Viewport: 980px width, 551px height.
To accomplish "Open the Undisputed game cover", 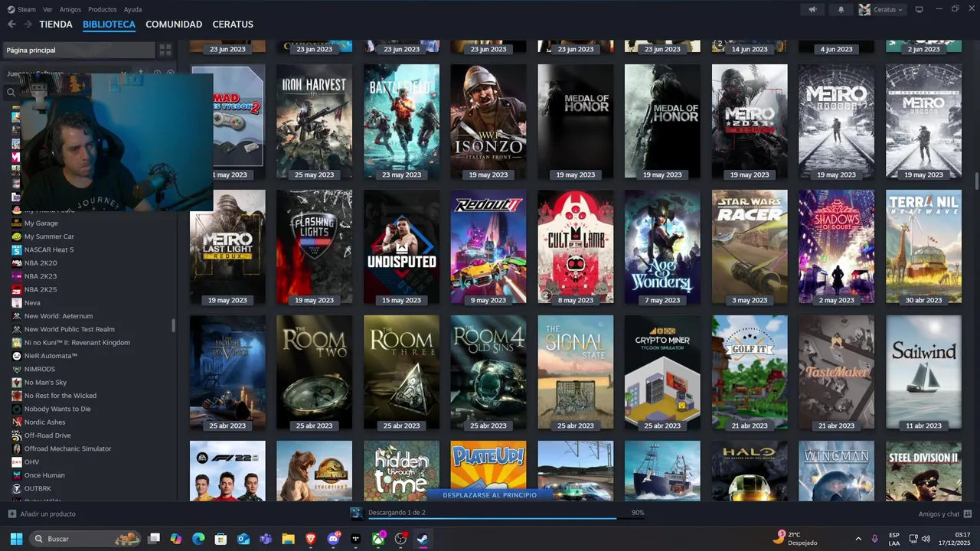I will [402, 246].
